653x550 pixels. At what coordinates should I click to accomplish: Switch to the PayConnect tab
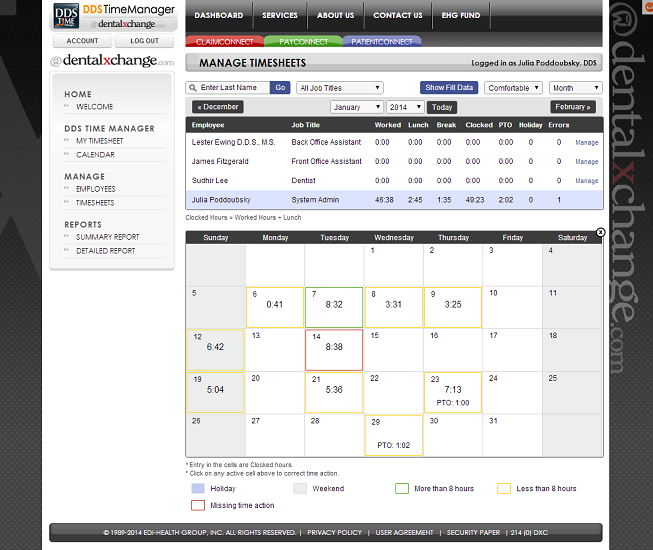click(302, 42)
